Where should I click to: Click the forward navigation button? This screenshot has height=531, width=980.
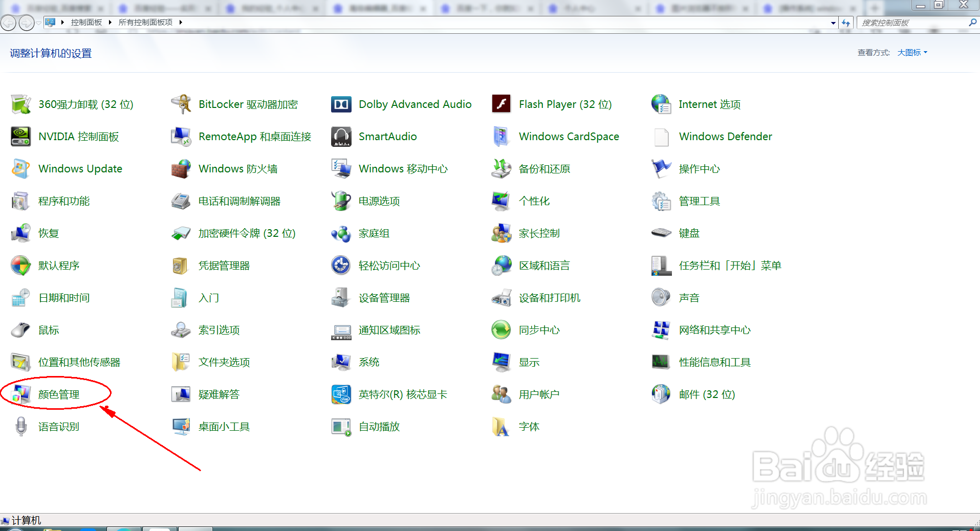click(x=27, y=23)
